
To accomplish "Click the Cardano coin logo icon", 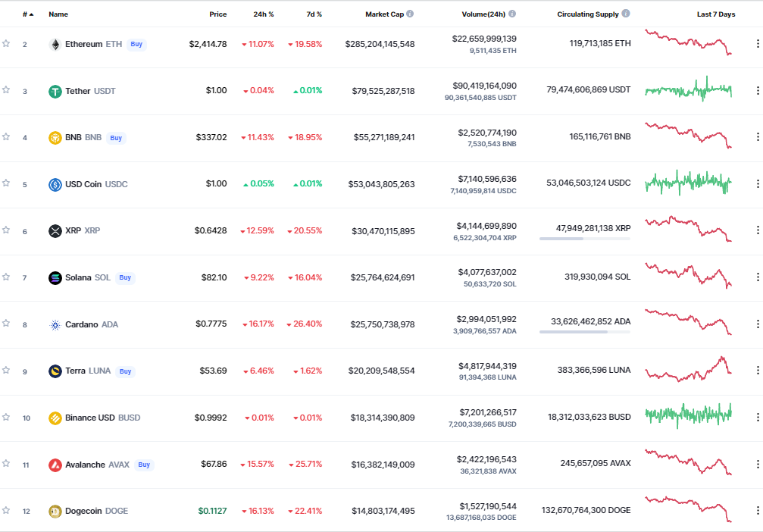I will [55, 324].
